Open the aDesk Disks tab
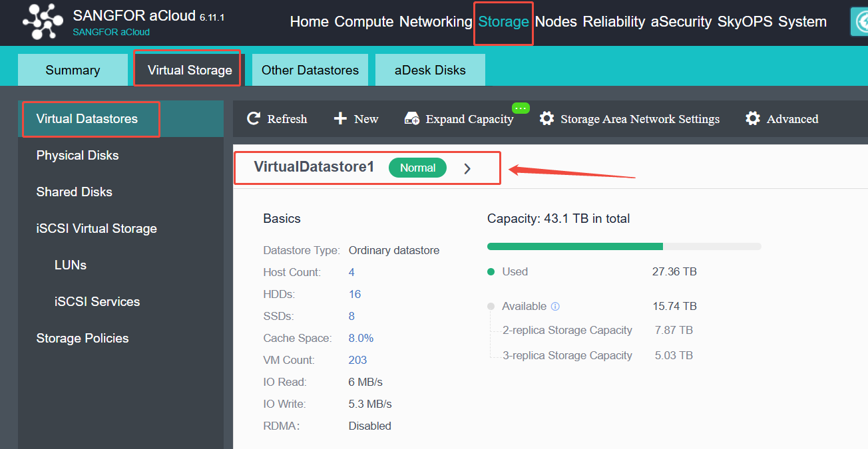Viewport: 868px width, 449px height. pyautogui.click(x=429, y=69)
